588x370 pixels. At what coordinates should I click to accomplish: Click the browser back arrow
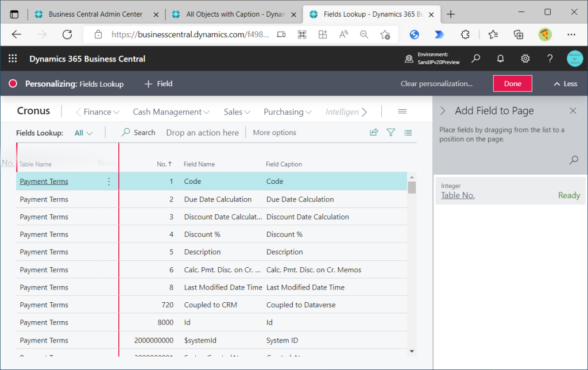(x=17, y=34)
